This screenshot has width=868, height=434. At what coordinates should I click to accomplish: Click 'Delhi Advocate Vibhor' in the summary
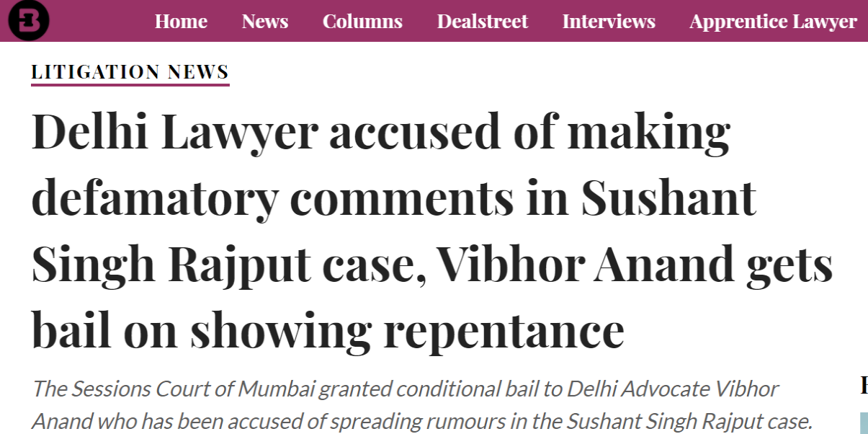pyautogui.click(x=673, y=389)
